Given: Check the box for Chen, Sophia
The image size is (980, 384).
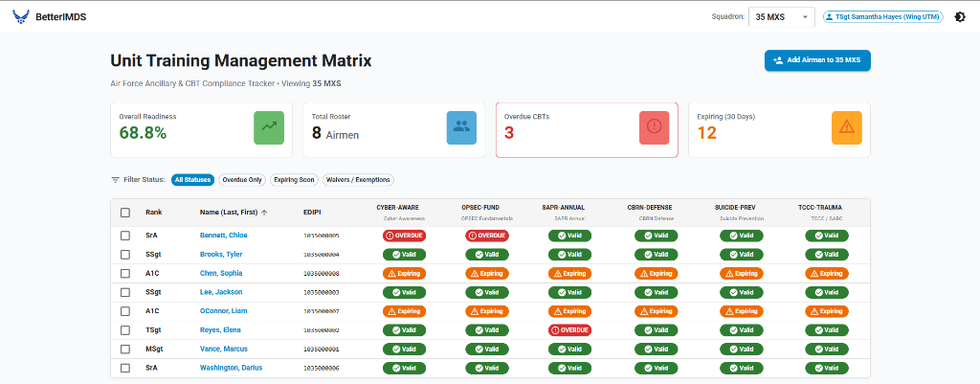Looking at the screenshot, I should pos(125,273).
